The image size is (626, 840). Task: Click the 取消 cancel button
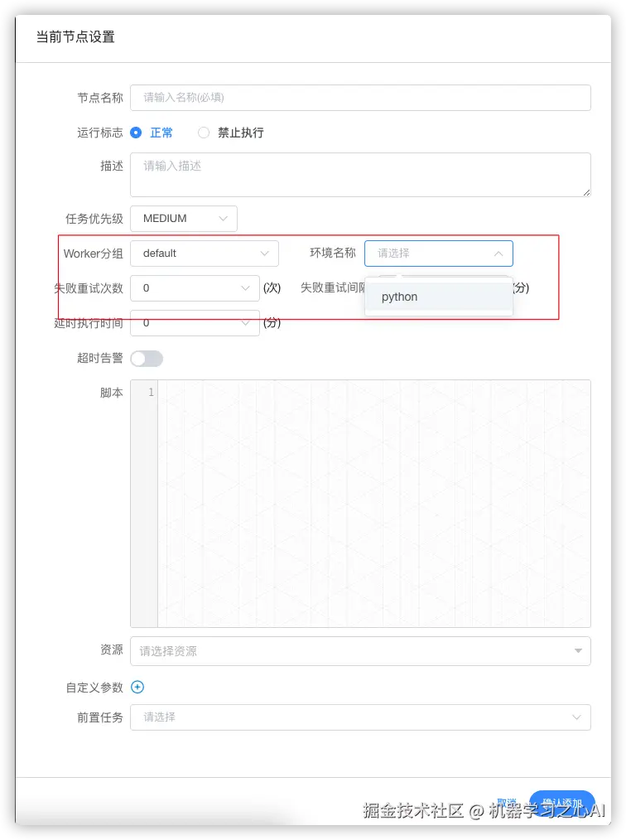coord(507,803)
